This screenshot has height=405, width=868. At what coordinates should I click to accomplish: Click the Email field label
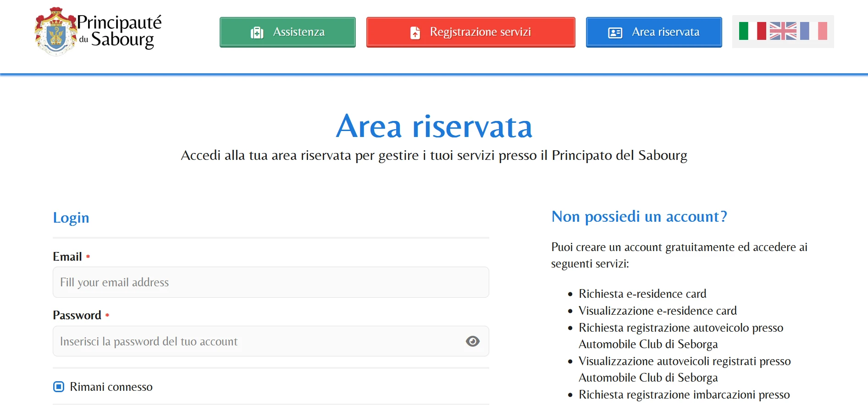click(67, 257)
